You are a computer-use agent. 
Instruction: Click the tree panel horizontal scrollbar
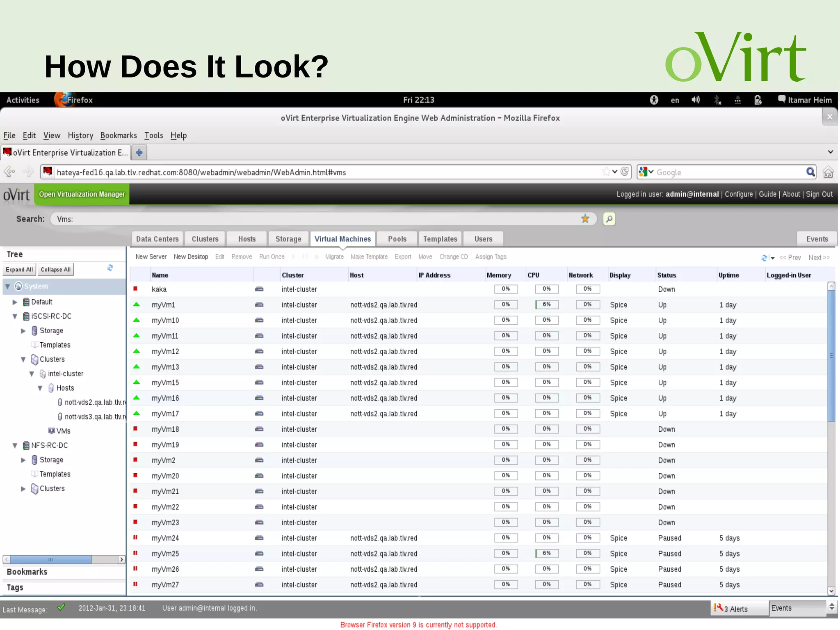pyautogui.click(x=50, y=559)
